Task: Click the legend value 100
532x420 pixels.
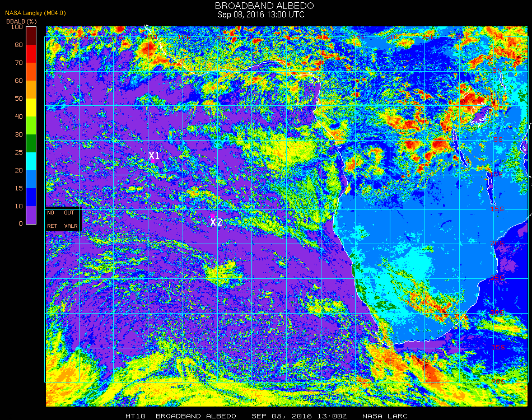Action: 17,27
